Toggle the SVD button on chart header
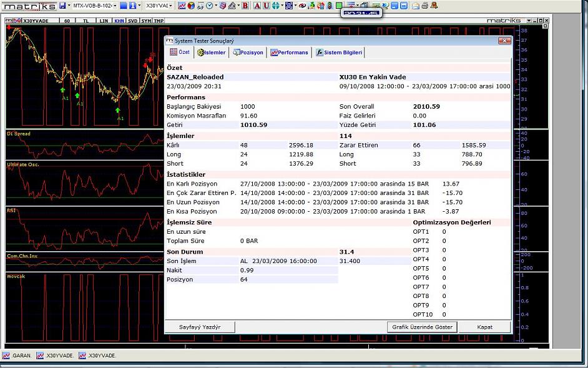 (133, 21)
